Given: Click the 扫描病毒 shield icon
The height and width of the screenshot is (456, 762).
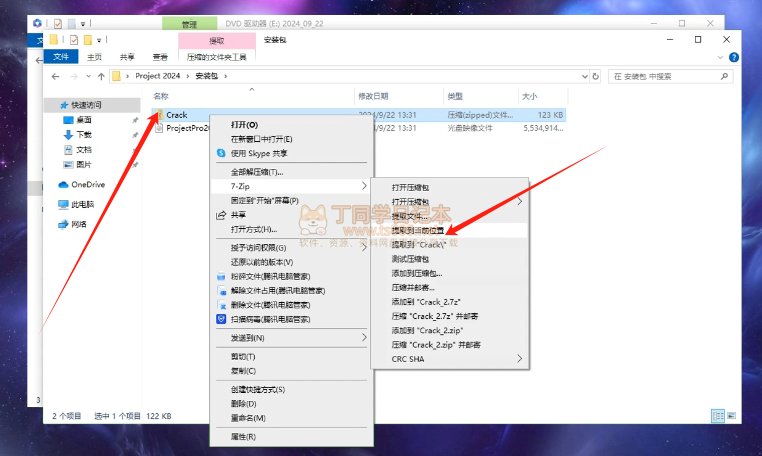Looking at the screenshot, I should coord(221,319).
